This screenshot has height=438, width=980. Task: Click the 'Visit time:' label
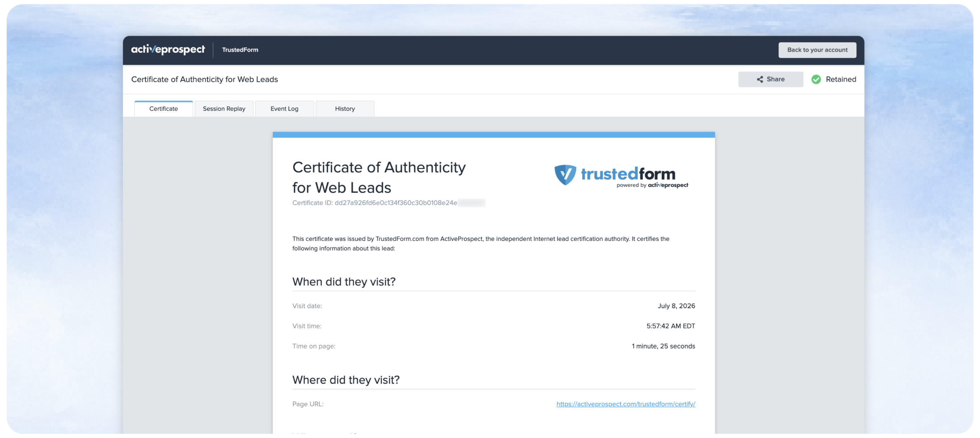307,326
